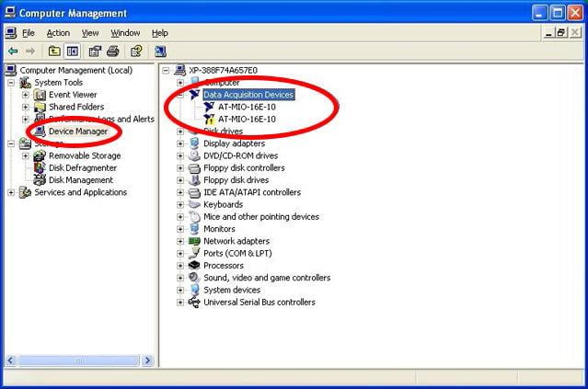
Task: Open the Action menu
Action: tap(58, 33)
